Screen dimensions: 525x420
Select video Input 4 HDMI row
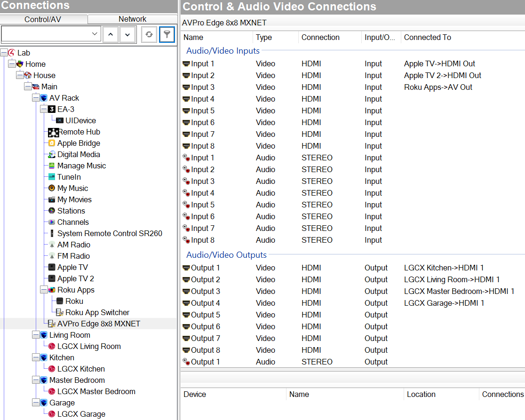[x=353, y=99]
